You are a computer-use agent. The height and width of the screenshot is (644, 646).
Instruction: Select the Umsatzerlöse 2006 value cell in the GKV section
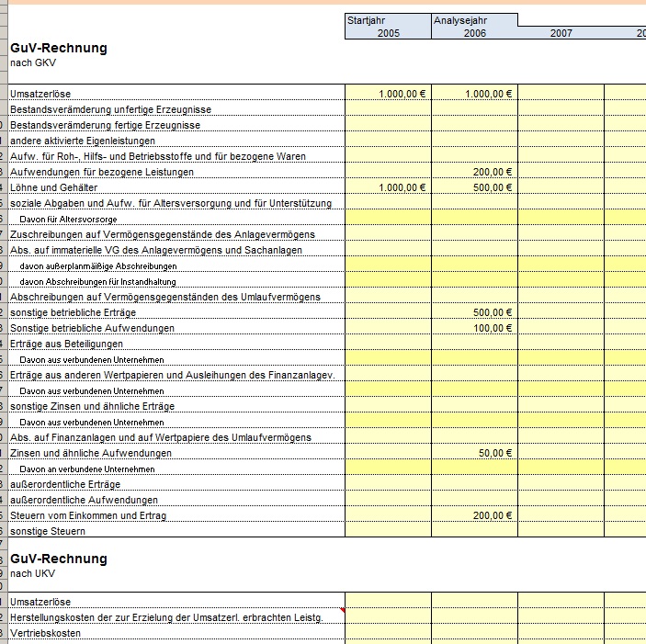tap(474, 94)
